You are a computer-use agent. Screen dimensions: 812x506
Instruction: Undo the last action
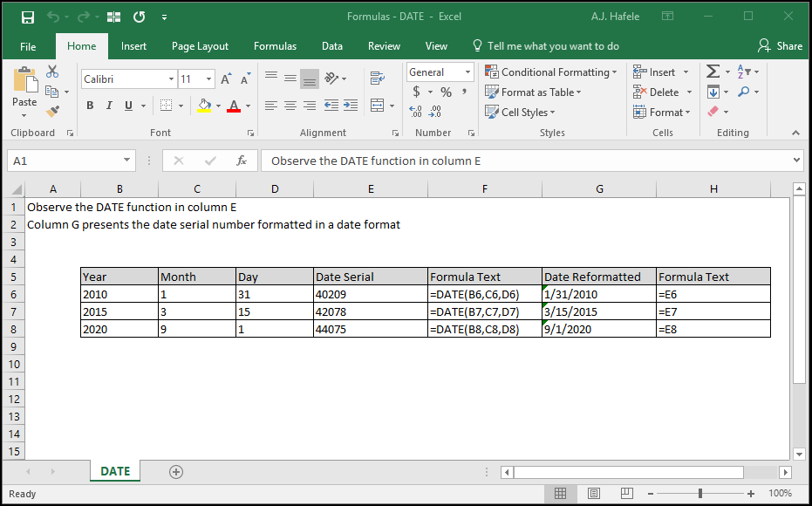tap(53, 17)
